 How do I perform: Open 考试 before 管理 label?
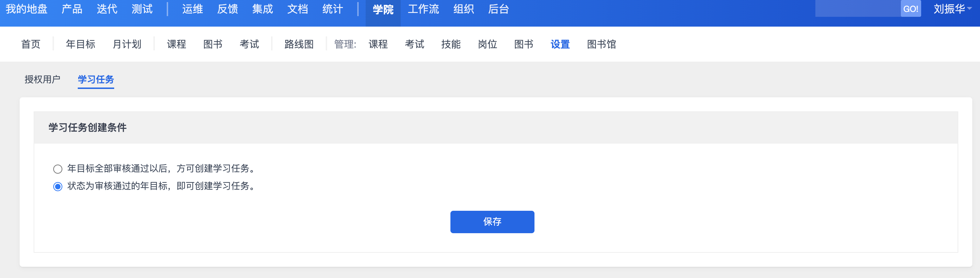point(249,44)
